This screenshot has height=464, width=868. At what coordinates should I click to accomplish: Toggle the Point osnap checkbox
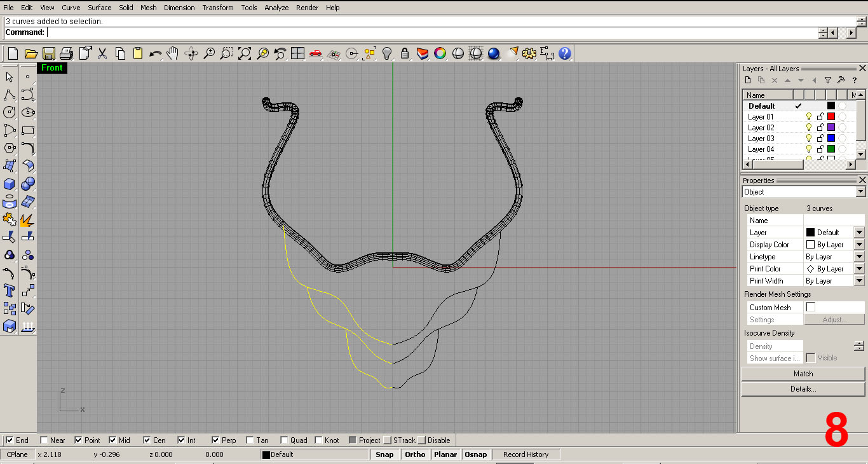78,440
